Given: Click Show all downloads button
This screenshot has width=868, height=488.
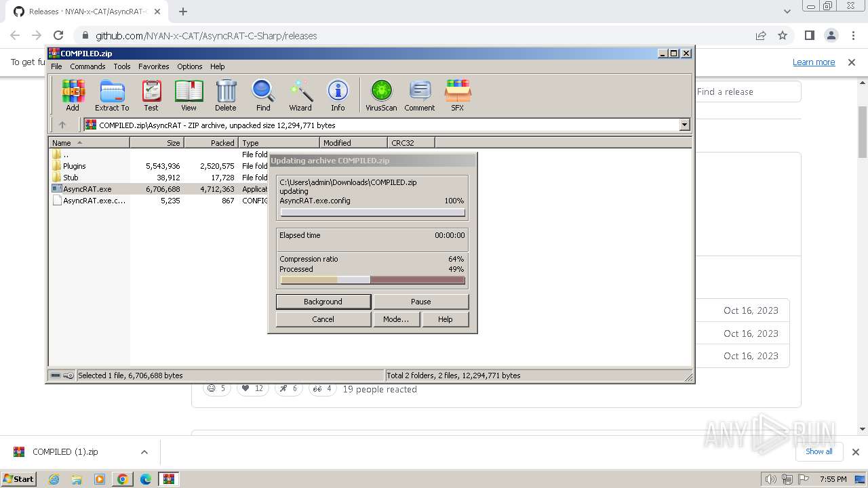Looking at the screenshot, I should pyautogui.click(x=819, y=451).
